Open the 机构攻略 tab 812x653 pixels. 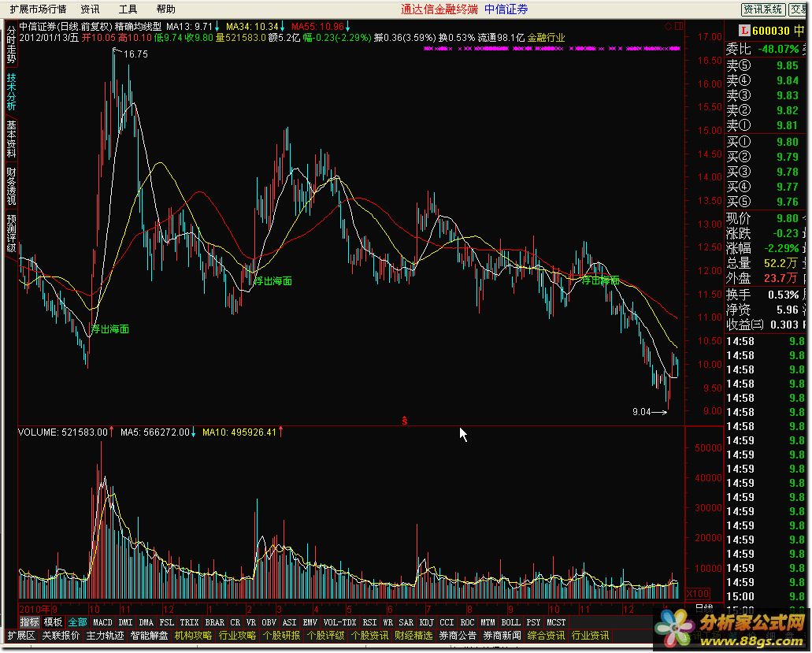pyautogui.click(x=193, y=636)
